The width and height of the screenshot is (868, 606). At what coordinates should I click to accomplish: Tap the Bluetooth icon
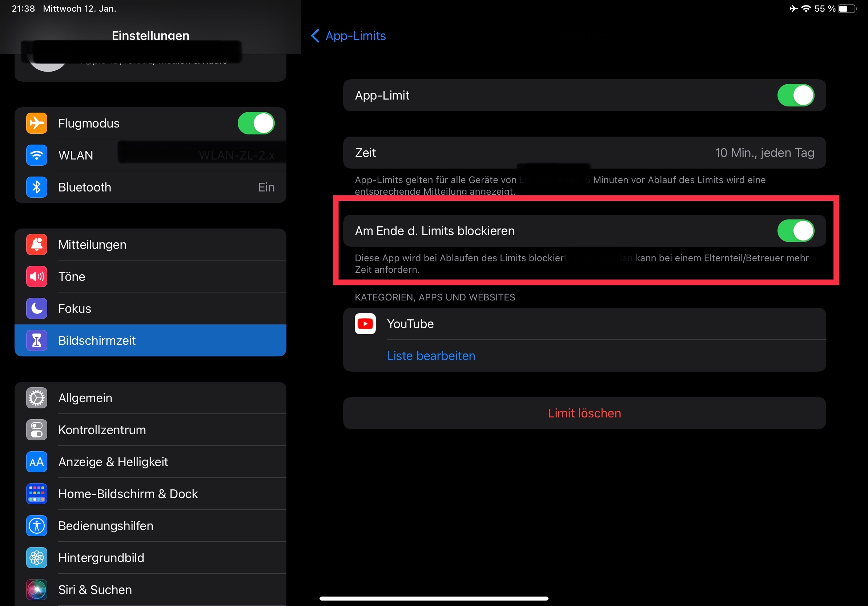[x=37, y=187]
